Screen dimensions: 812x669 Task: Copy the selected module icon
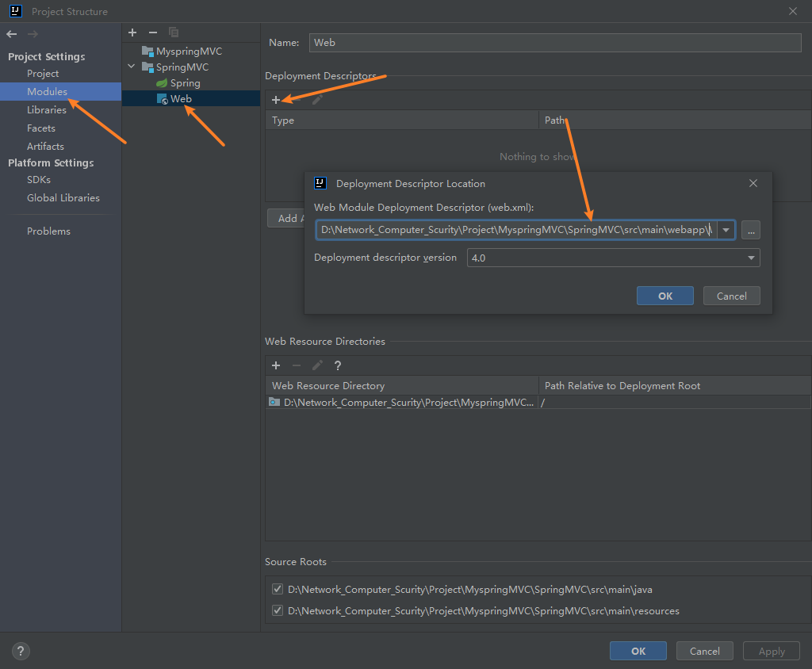174,32
